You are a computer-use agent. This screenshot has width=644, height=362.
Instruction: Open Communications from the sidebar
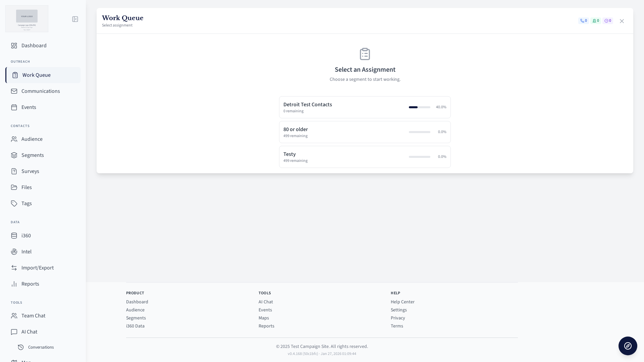[x=41, y=91]
